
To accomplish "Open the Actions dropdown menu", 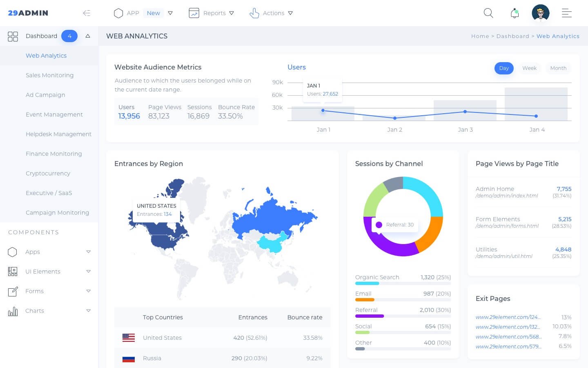I will (x=271, y=13).
